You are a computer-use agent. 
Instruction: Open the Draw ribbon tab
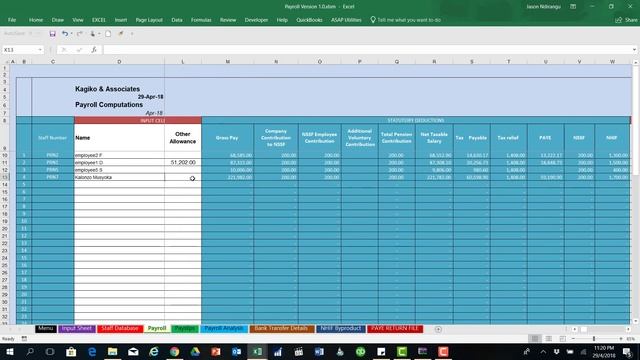58,20
